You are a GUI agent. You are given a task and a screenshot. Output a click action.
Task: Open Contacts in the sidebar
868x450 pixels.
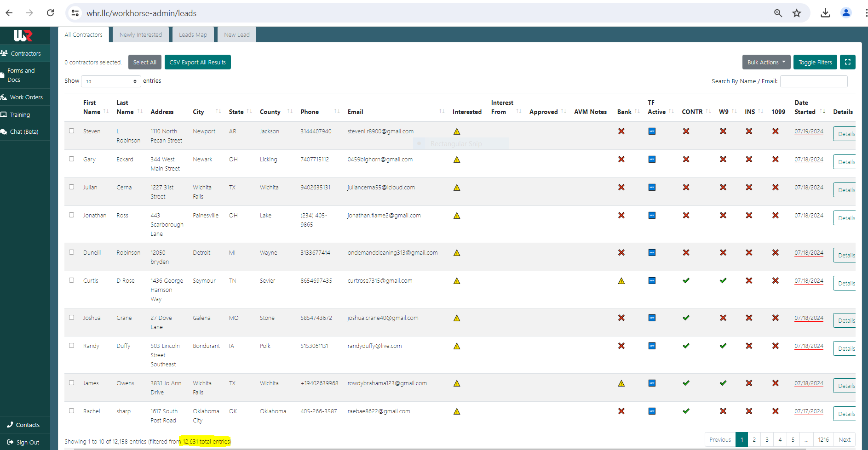25,425
